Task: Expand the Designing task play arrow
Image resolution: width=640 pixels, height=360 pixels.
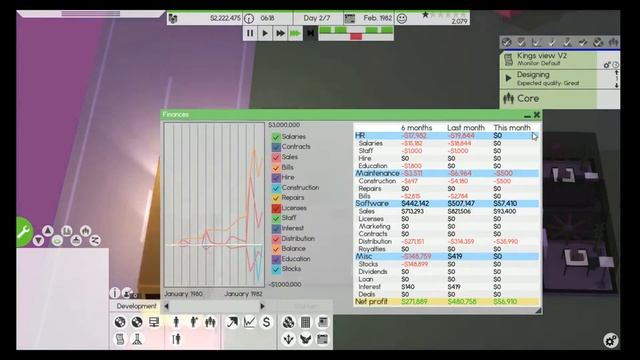Action: point(508,78)
